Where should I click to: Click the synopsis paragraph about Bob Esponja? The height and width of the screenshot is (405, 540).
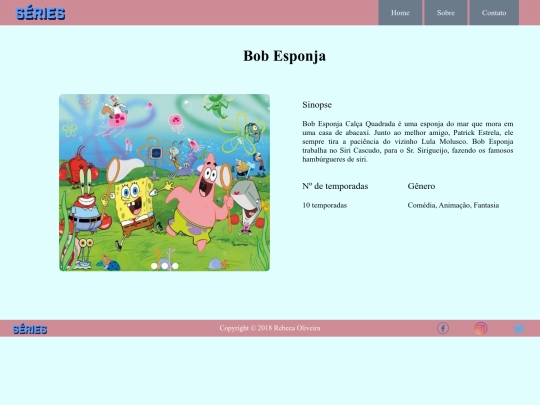pos(408,142)
